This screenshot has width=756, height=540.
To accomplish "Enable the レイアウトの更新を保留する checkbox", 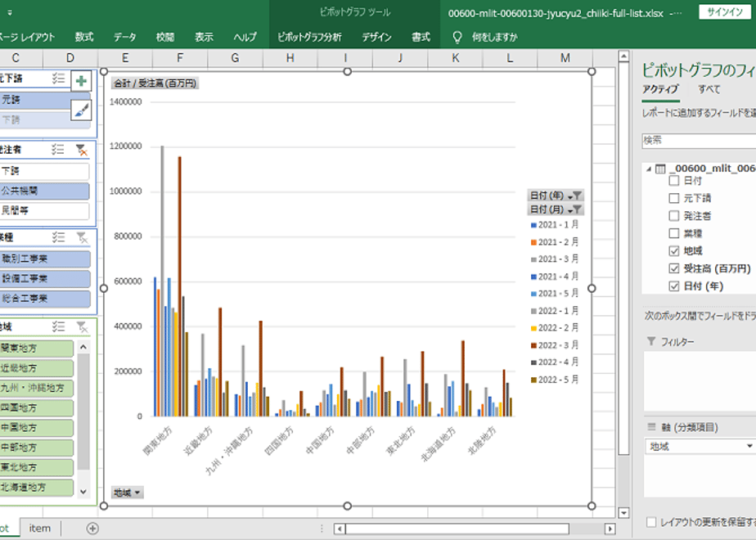I will pyautogui.click(x=651, y=522).
